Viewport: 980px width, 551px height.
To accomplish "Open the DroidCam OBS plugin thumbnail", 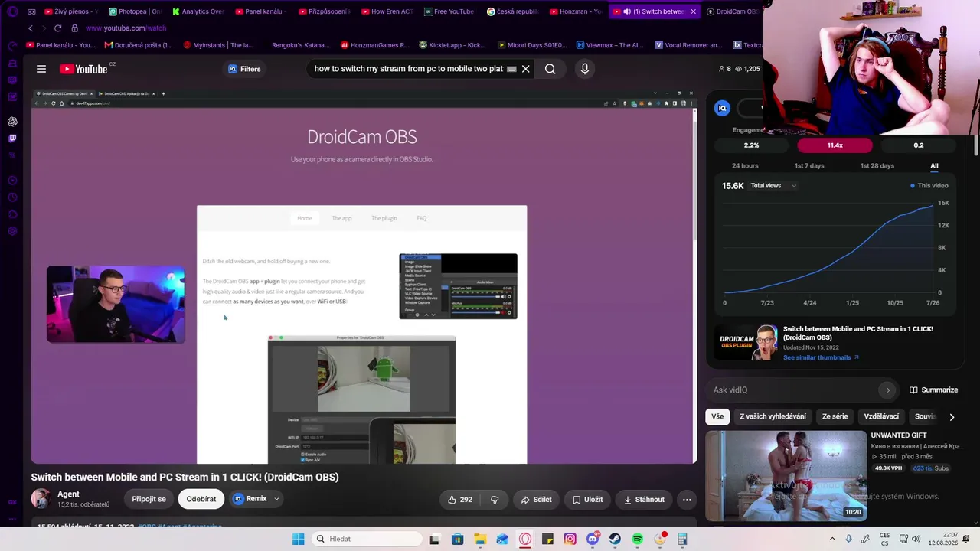I will pos(747,342).
